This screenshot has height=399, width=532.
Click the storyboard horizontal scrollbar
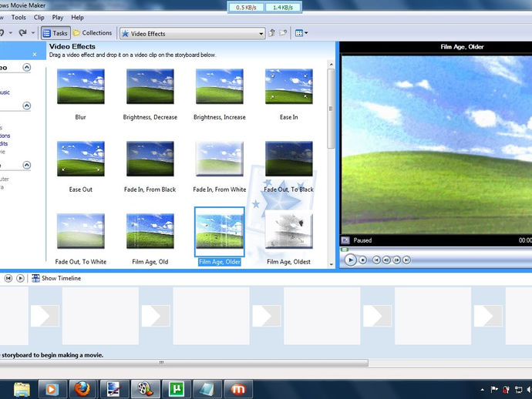pos(184,363)
